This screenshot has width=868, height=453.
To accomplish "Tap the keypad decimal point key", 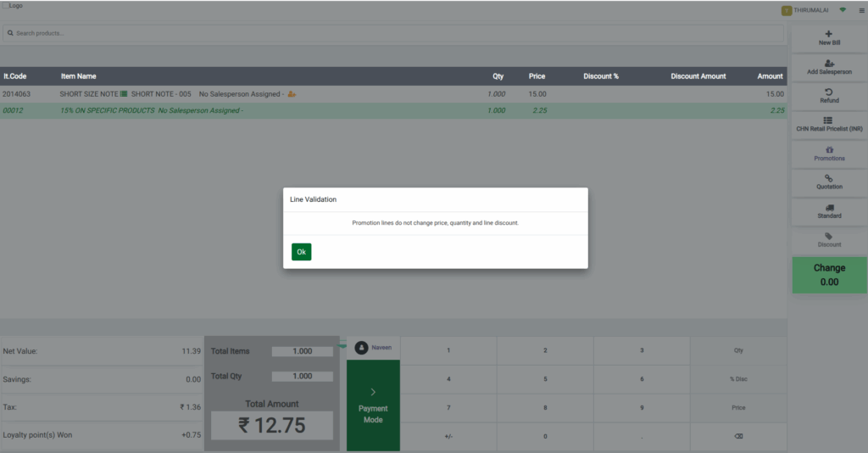I will 642,436.
